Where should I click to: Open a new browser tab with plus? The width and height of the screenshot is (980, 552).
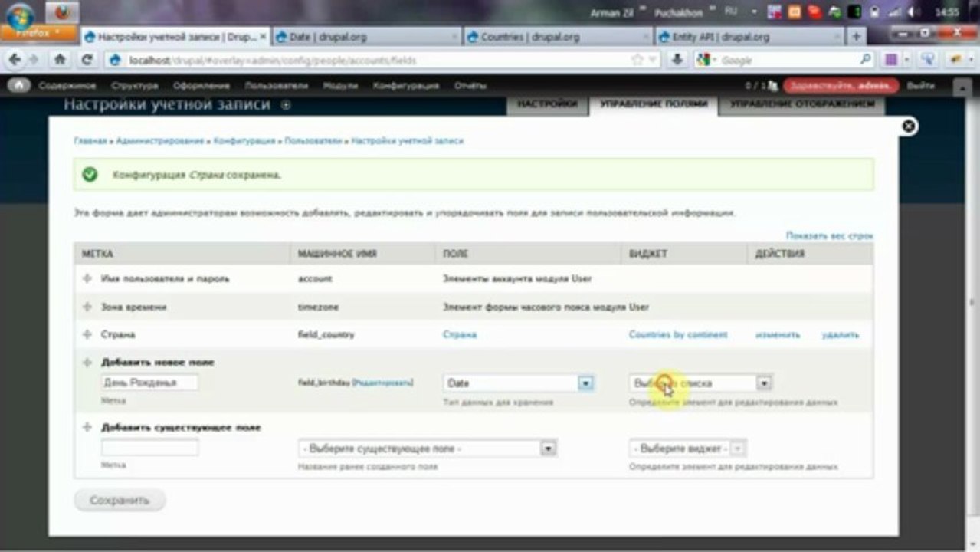click(x=856, y=36)
